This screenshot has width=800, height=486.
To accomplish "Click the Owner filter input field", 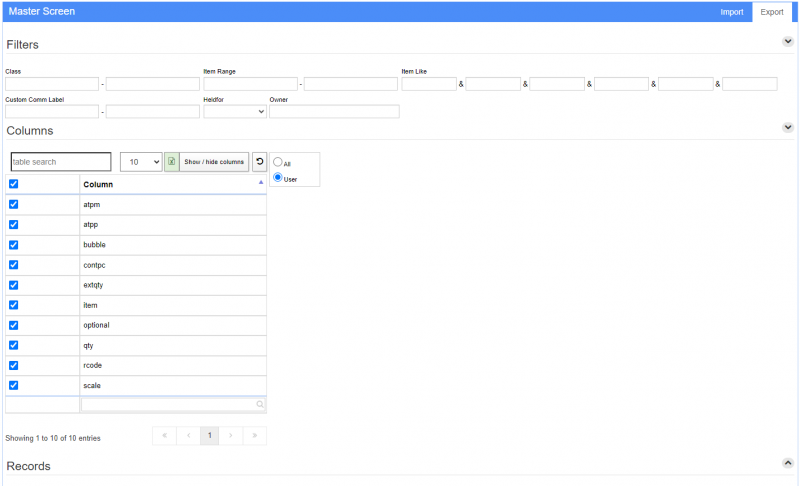I will (x=334, y=111).
